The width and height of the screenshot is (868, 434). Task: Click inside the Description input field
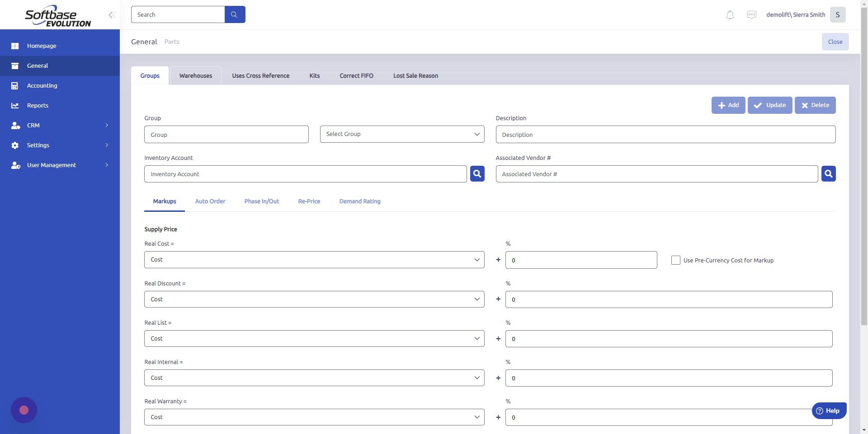click(x=665, y=134)
